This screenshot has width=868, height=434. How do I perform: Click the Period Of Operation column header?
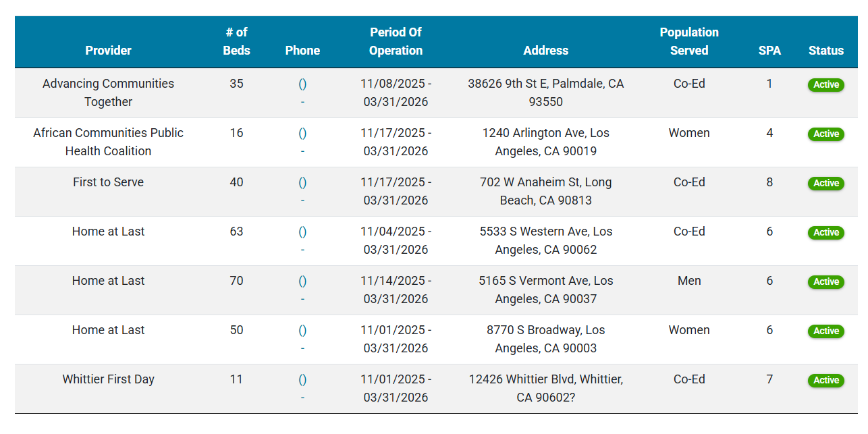coord(396,41)
